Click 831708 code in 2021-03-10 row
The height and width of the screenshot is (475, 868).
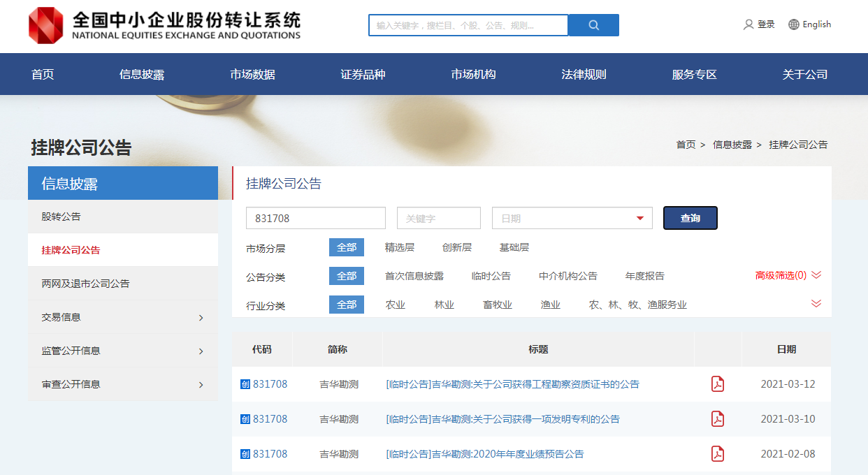coord(270,419)
